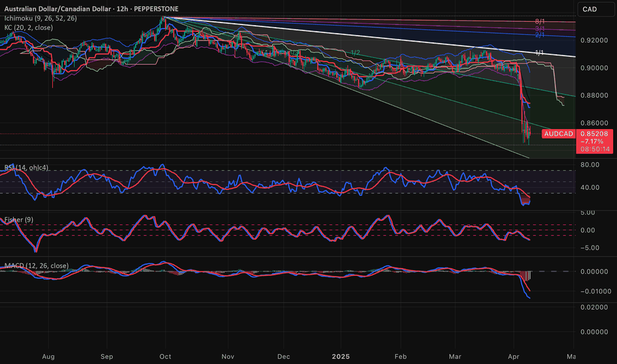This screenshot has width=617, height=364.
Task: Select the Gann fan 1/2 line label
Action: coord(356,52)
